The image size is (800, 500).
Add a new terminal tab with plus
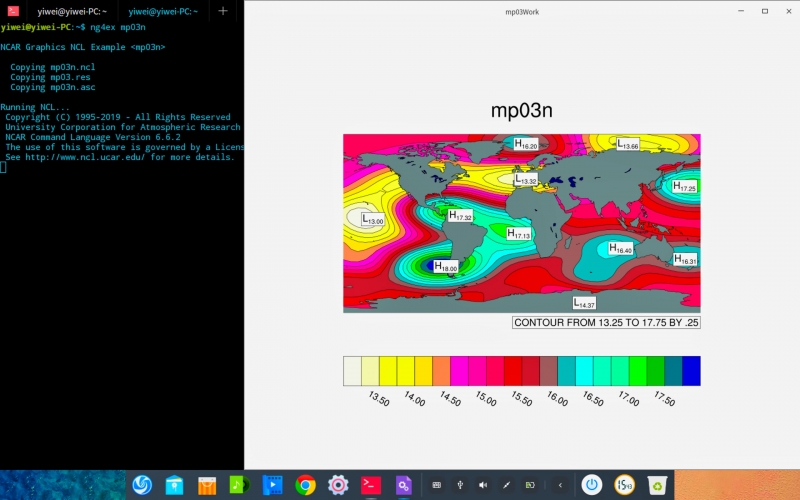(x=223, y=11)
